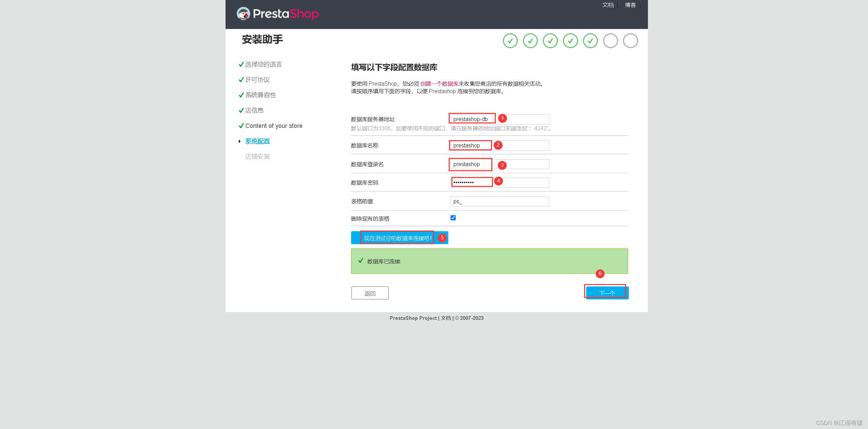
Task: Open the 文档 link in the top header
Action: tap(608, 5)
